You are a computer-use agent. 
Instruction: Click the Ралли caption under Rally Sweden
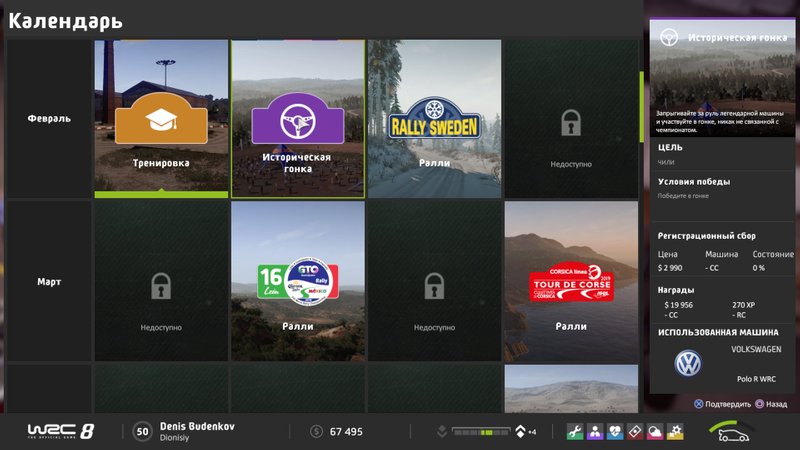(x=435, y=163)
